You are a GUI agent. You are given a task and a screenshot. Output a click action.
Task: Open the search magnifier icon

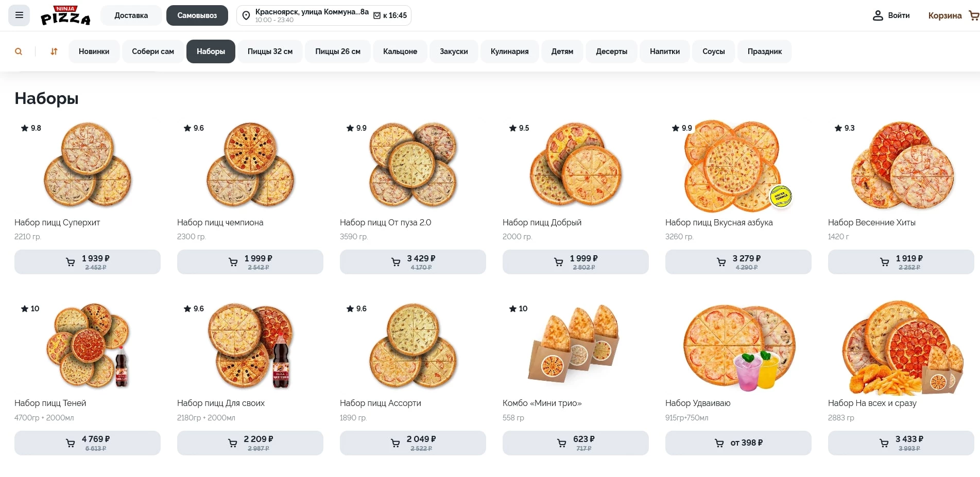19,51
